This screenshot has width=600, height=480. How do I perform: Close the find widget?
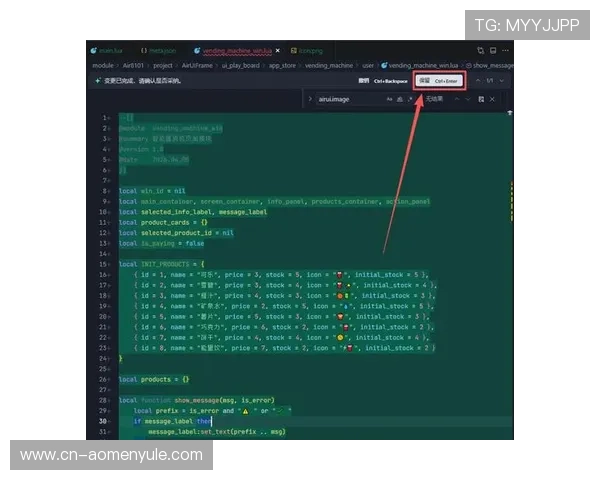coord(492,100)
